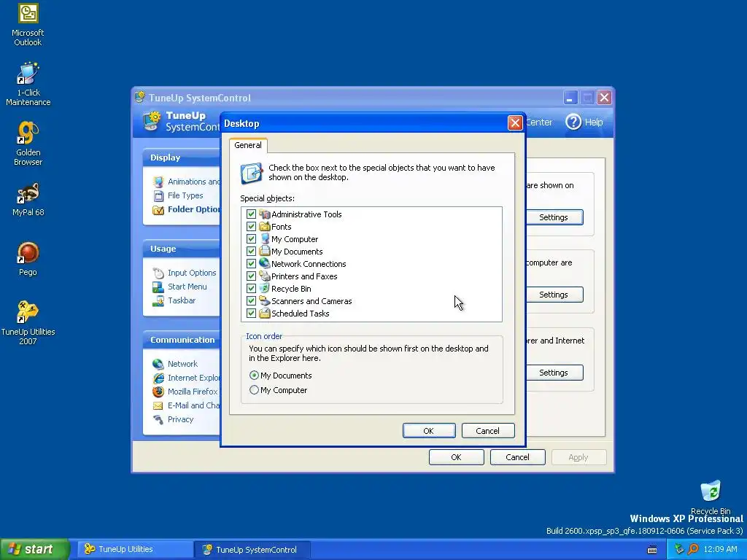Uncheck Scheduled Tasks checkbox
The width and height of the screenshot is (747, 560).
(x=251, y=314)
